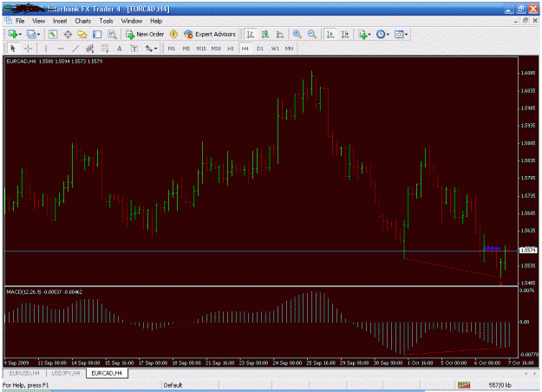Select the text label tool marked T
The width and height of the screenshot is (542, 392).
tap(134, 49)
